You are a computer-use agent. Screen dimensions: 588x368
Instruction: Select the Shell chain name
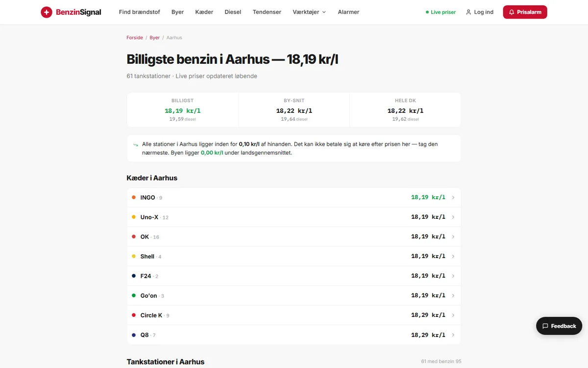point(147,257)
